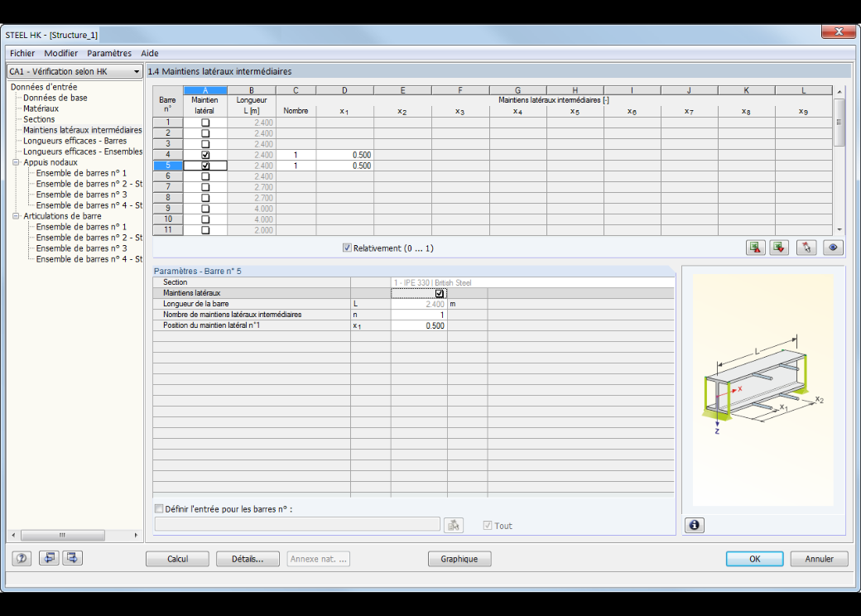Click the Nombre de maintiens value field
Viewport: 861px width, 616px height.
(419, 315)
